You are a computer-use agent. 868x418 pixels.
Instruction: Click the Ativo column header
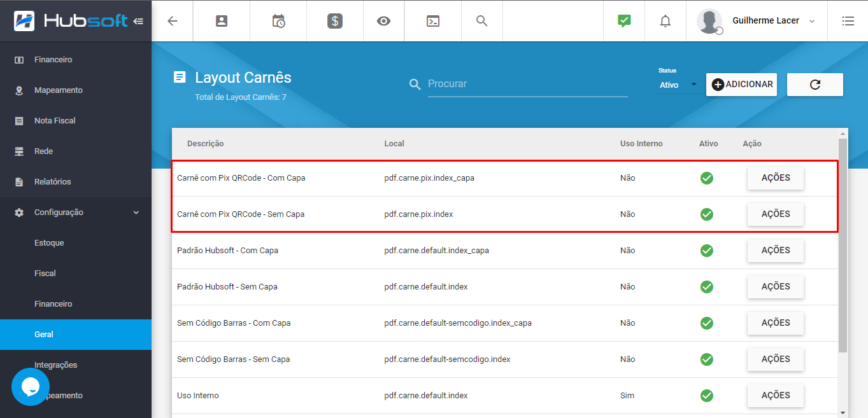708,144
